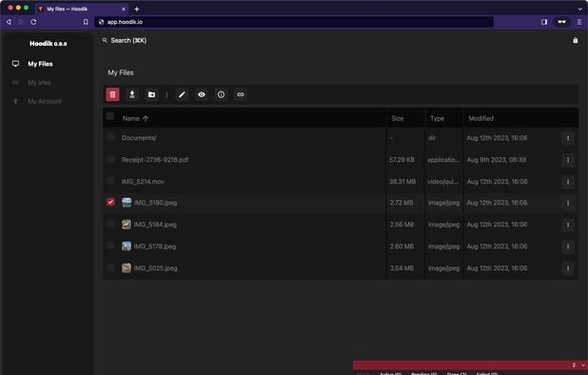Image resolution: width=588 pixels, height=375 pixels.
Task: Toggle the browser sidebar panel icon
Action: (x=544, y=22)
